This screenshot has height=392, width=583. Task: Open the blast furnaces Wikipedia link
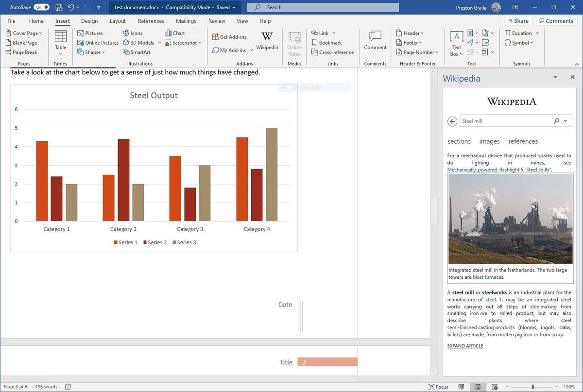[x=488, y=277]
